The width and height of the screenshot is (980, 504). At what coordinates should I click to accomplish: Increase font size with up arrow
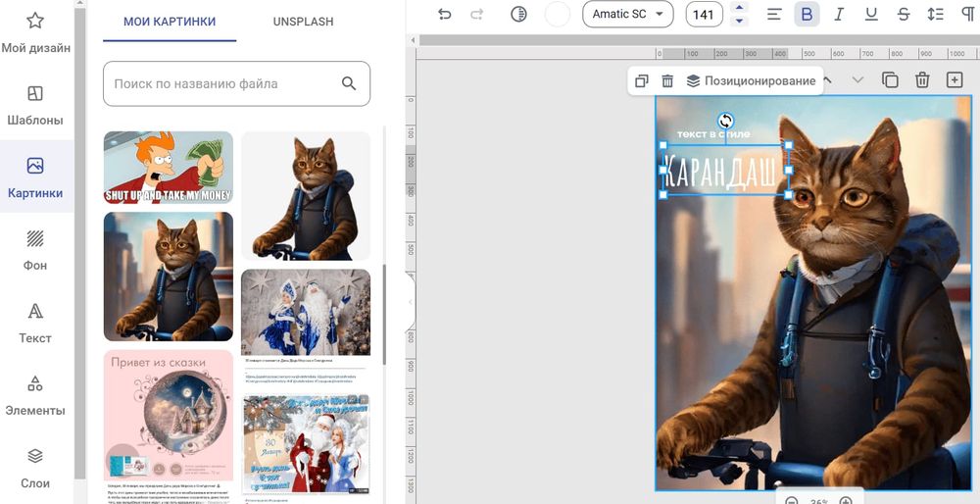[x=739, y=8]
